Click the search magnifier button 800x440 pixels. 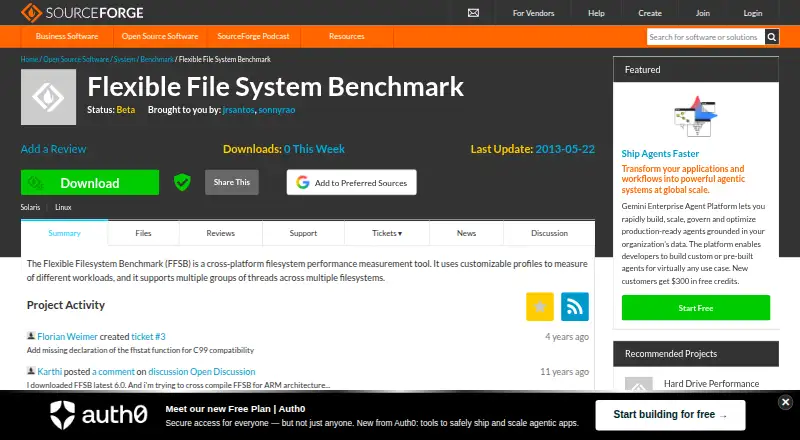coord(771,37)
